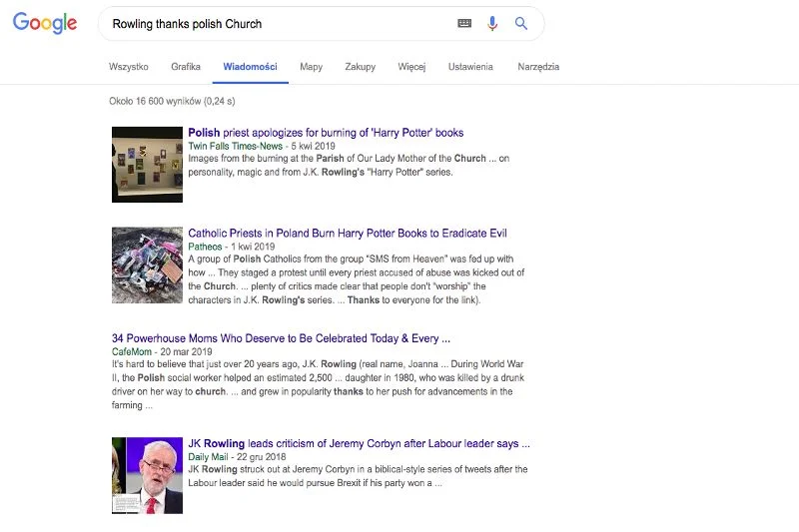Click burned books thumbnail of Patheos result
The image size is (799, 532).
[147, 266]
